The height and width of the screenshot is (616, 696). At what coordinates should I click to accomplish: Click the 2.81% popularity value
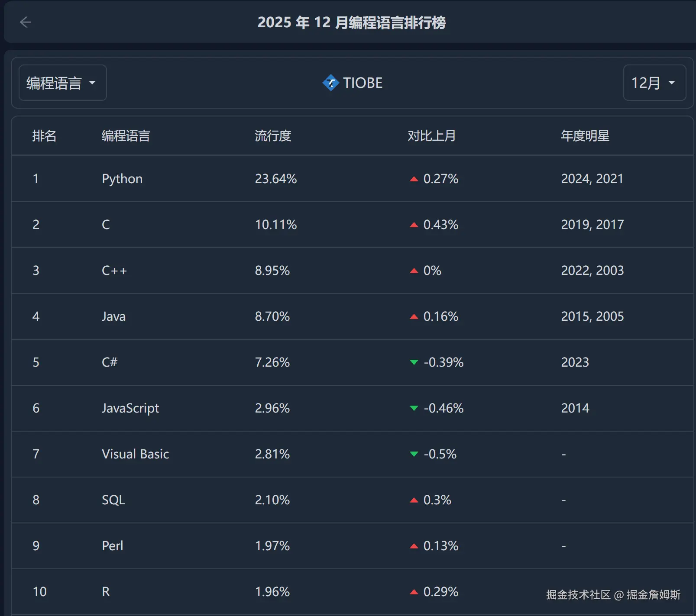click(272, 454)
